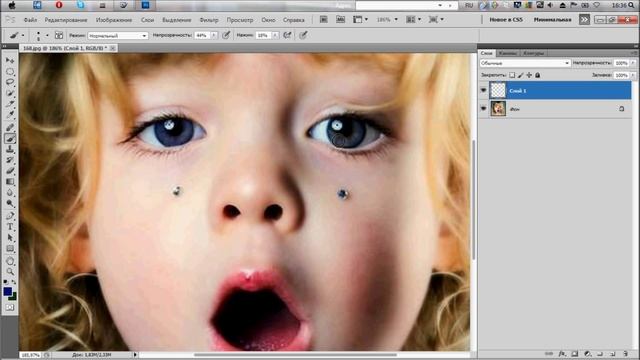Select the Path Selection tool

[10, 238]
